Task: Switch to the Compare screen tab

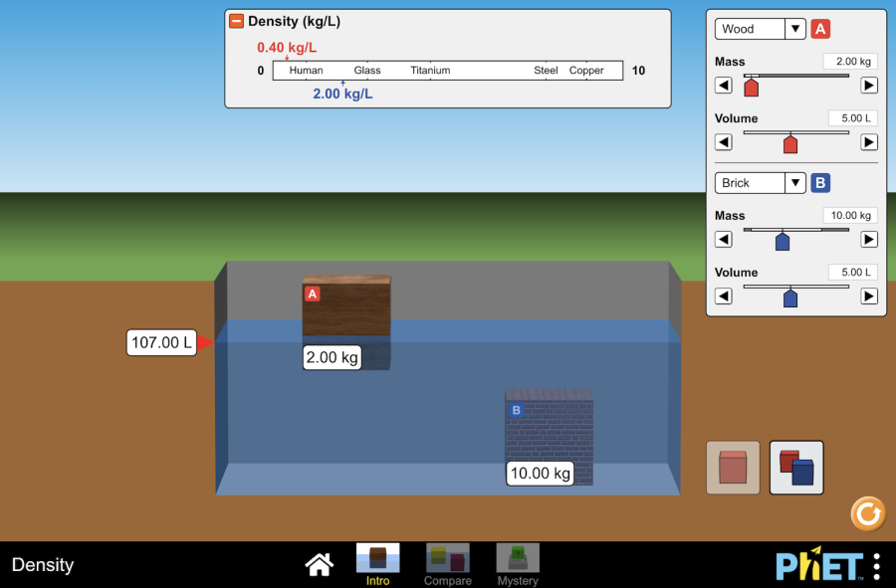Action: pyautogui.click(x=448, y=564)
